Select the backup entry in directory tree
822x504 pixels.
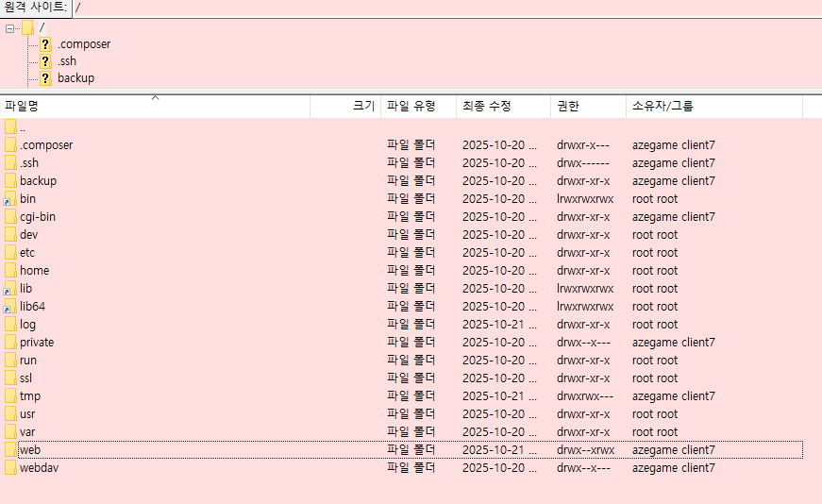[x=75, y=78]
